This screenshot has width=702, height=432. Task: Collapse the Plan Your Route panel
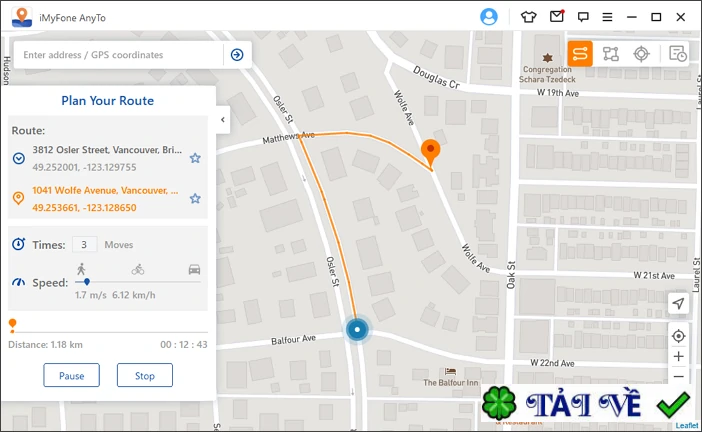[x=223, y=120]
